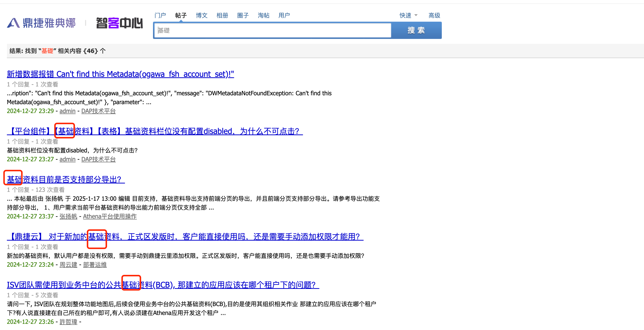Screen dimensions: 644x330
Task: Click the 智客中心 logo
Action: click(x=119, y=23)
